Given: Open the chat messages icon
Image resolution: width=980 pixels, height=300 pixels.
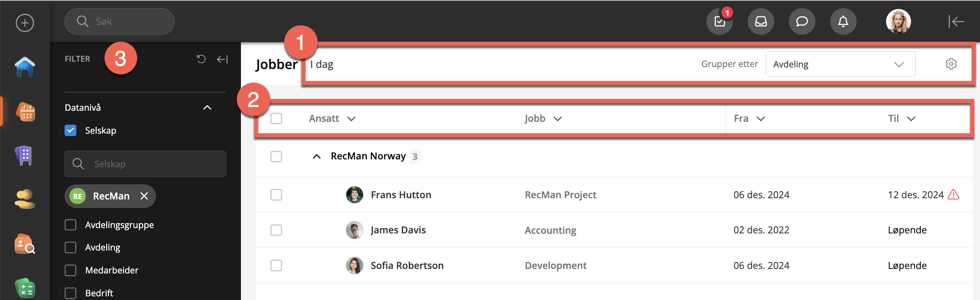Looking at the screenshot, I should coord(802,21).
